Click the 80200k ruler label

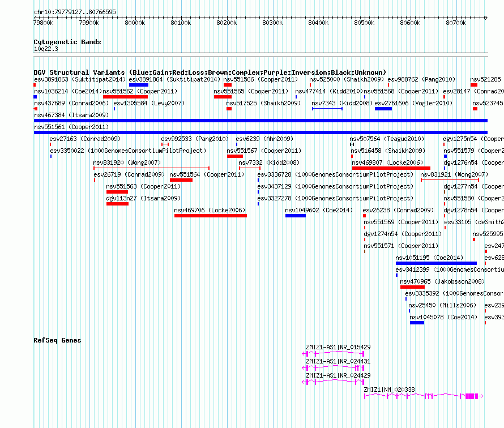(227, 23)
